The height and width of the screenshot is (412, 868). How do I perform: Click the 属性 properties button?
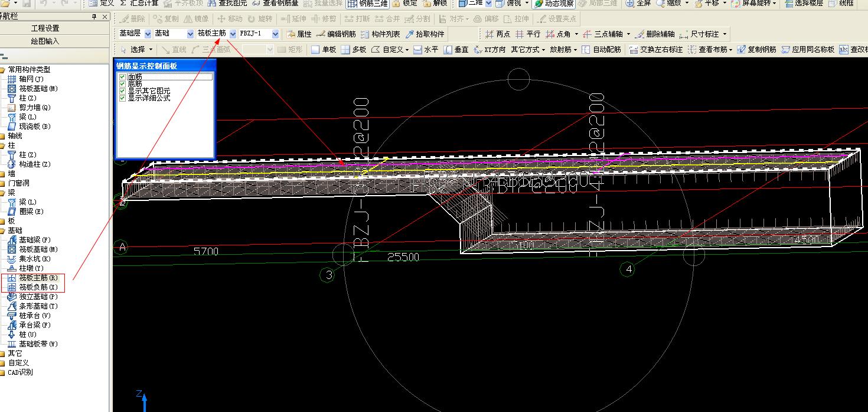click(299, 34)
